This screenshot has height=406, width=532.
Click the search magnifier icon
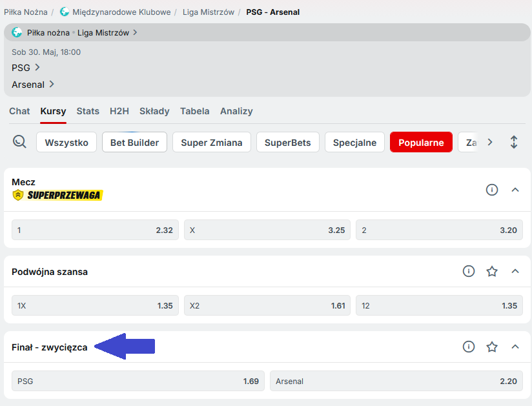click(x=19, y=141)
